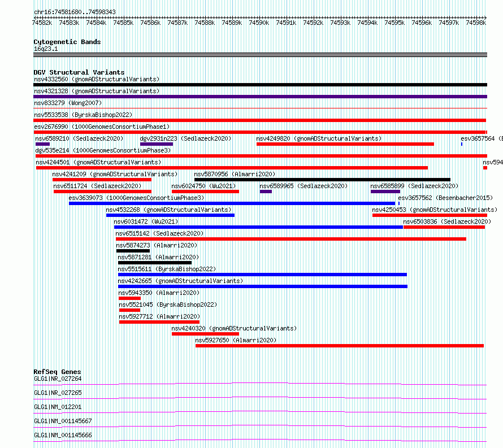Select the blue nsv4242665 variant bar
The width and height of the screenshot is (503, 448).
[x=263, y=286]
